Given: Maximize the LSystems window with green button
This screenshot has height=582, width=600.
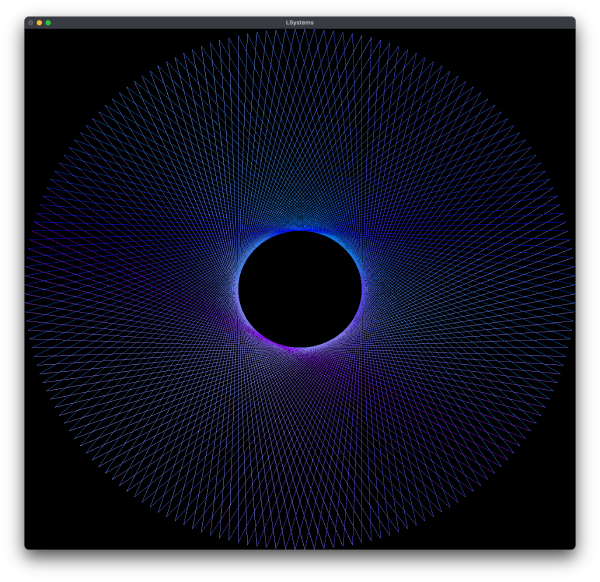Looking at the screenshot, I should [x=48, y=22].
